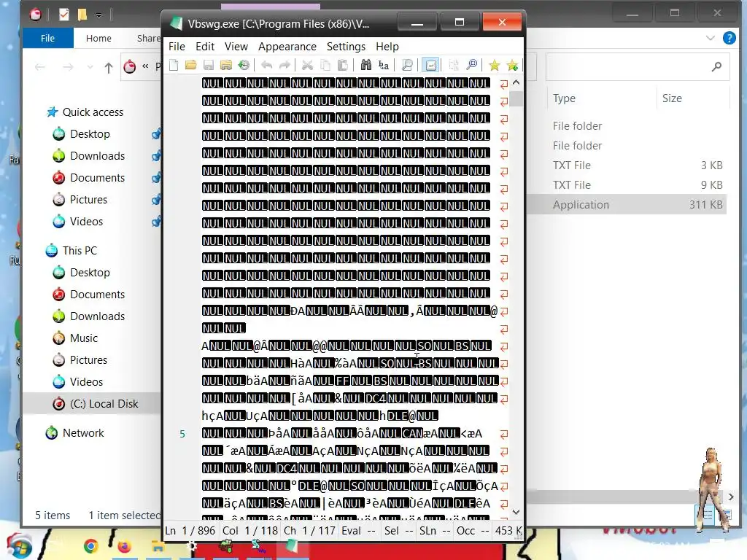Viewport: 747px width, 560px height.
Task: Click the Save floppy disk icon
Action: [x=208, y=65]
